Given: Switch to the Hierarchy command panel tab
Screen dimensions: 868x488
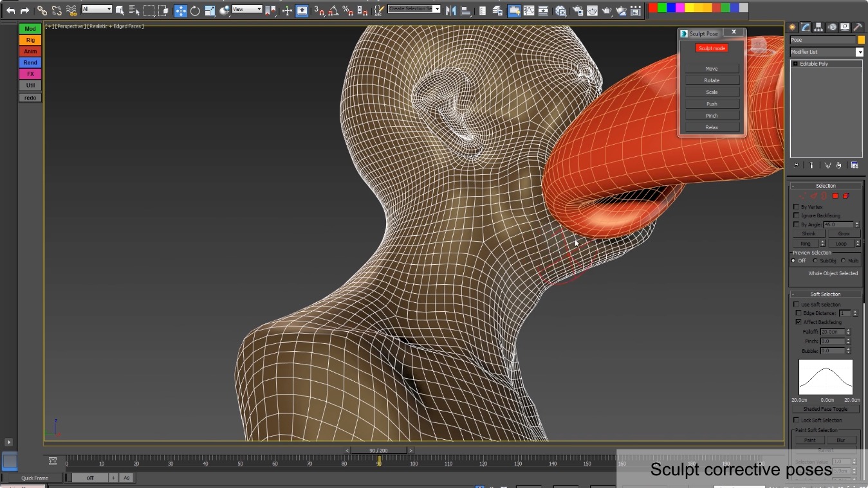Looking at the screenshot, I should (x=818, y=27).
